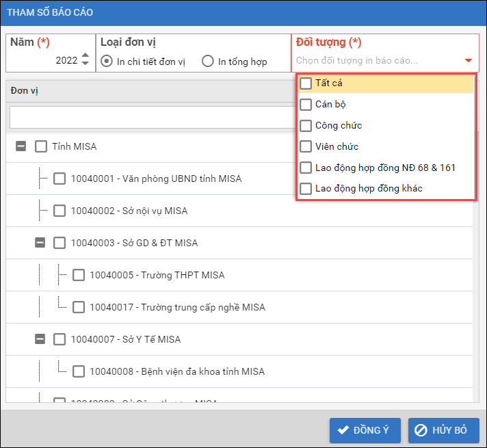Tick the "Viên chức" checkbox

tap(306, 146)
